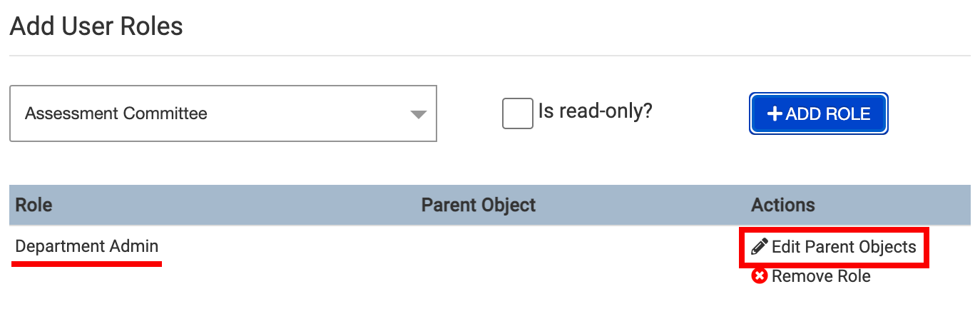This screenshot has width=980, height=314.
Task: Tick the "Is read-only?" checkbox
Action: point(517,113)
